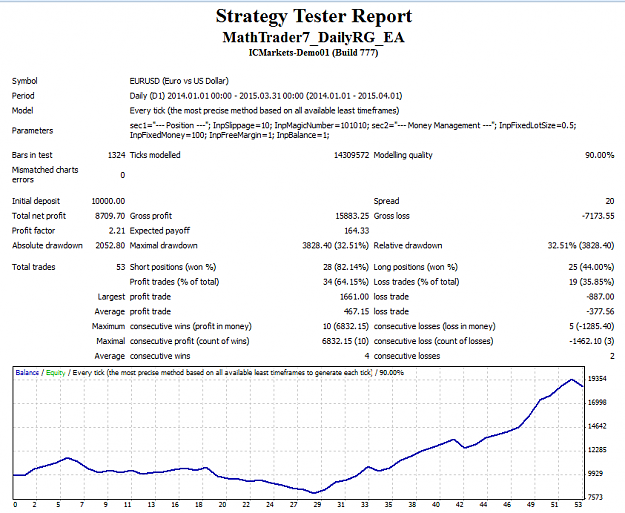
Task: Select profit trades '34 (64.15%)'
Action: tap(346, 281)
